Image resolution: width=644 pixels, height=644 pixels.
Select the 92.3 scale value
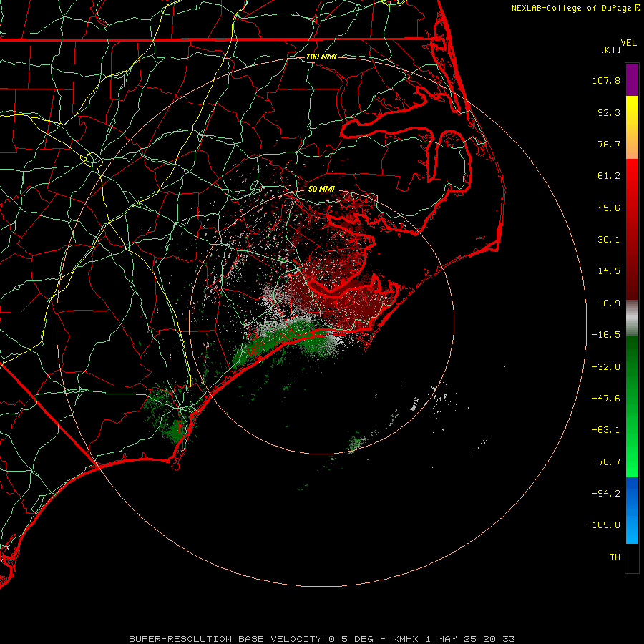coord(609,112)
